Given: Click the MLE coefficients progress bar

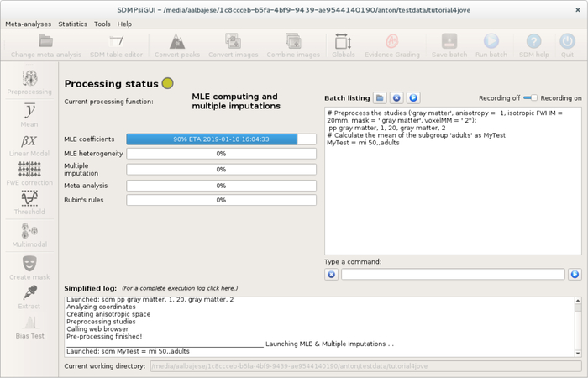Looking at the screenshot, I should (222, 139).
